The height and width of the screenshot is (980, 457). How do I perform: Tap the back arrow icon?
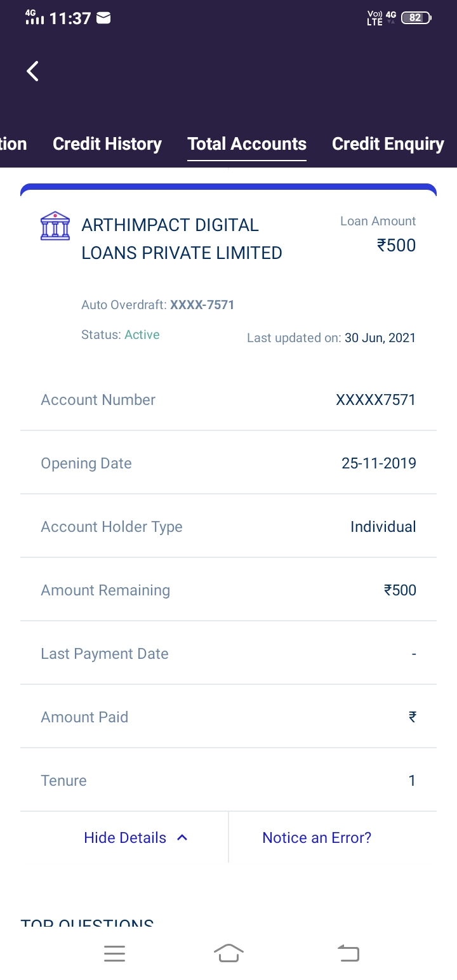point(33,71)
